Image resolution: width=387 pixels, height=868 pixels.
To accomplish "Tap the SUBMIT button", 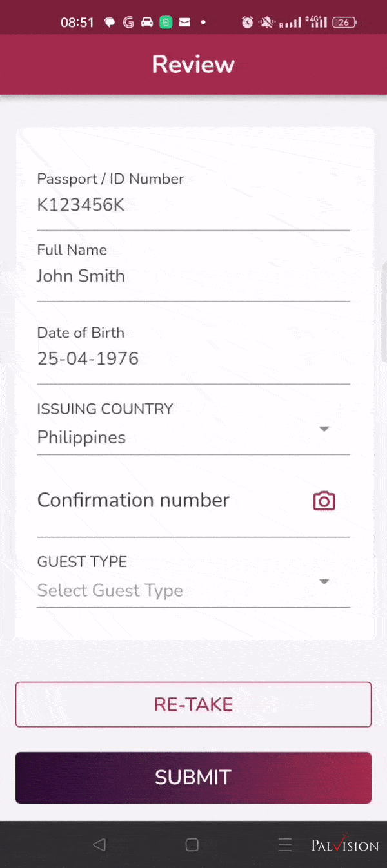I will (x=193, y=778).
